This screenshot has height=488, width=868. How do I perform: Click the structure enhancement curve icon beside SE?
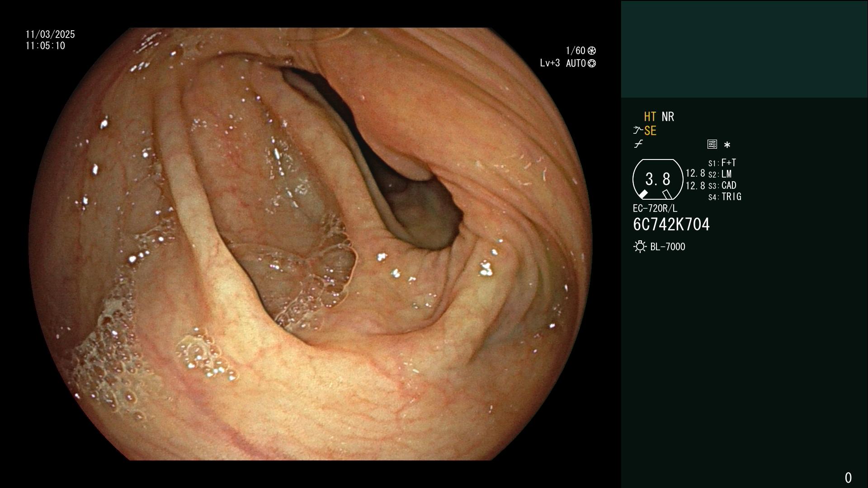(638, 131)
